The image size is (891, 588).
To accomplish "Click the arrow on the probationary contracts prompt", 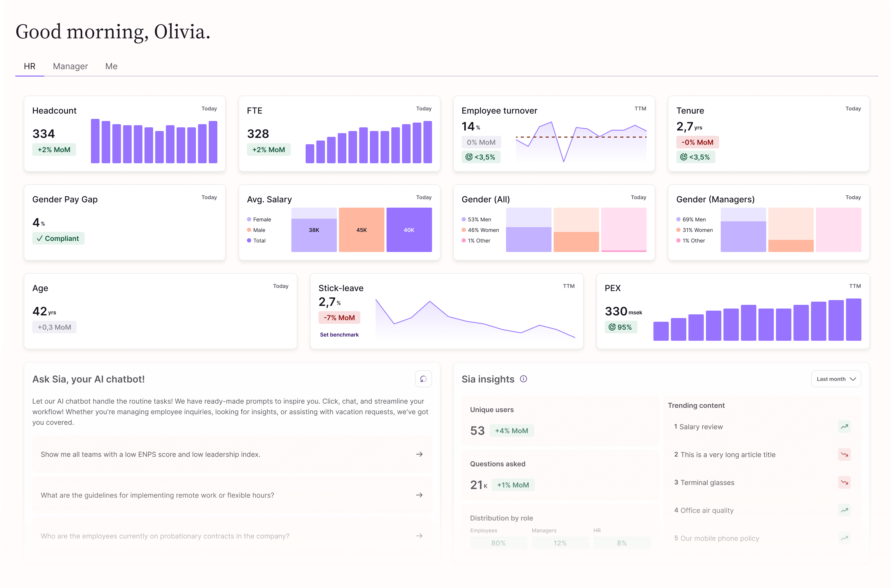I will (x=419, y=536).
